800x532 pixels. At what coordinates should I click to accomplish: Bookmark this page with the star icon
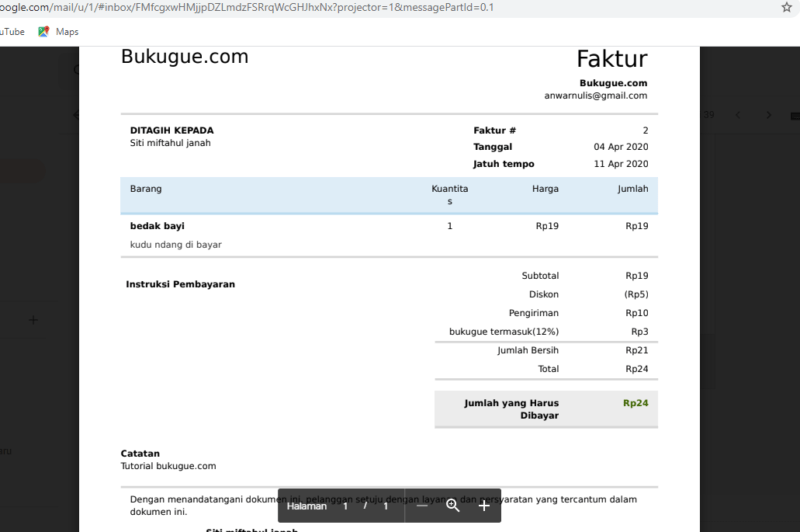tap(786, 7)
